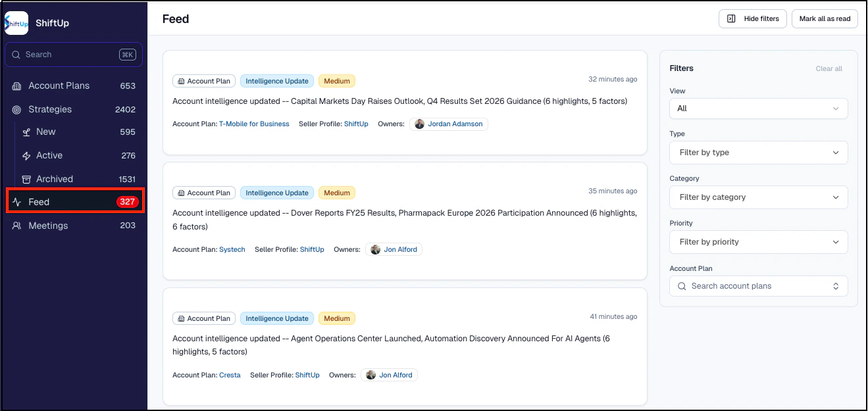Click the Account Plans building icon
Screen dimensions: 868x411
pyautogui.click(x=16, y=86)
